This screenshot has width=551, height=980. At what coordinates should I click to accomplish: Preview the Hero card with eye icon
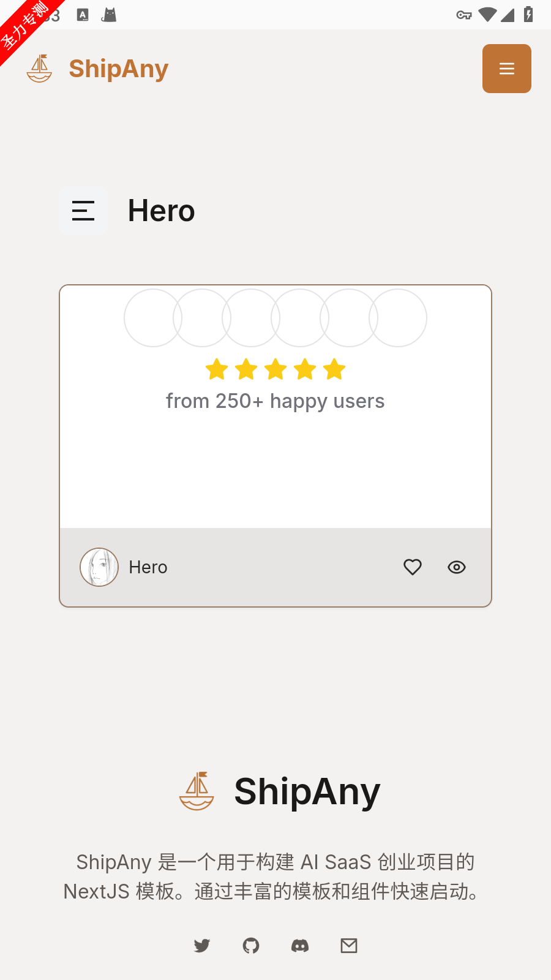point(457,567)
